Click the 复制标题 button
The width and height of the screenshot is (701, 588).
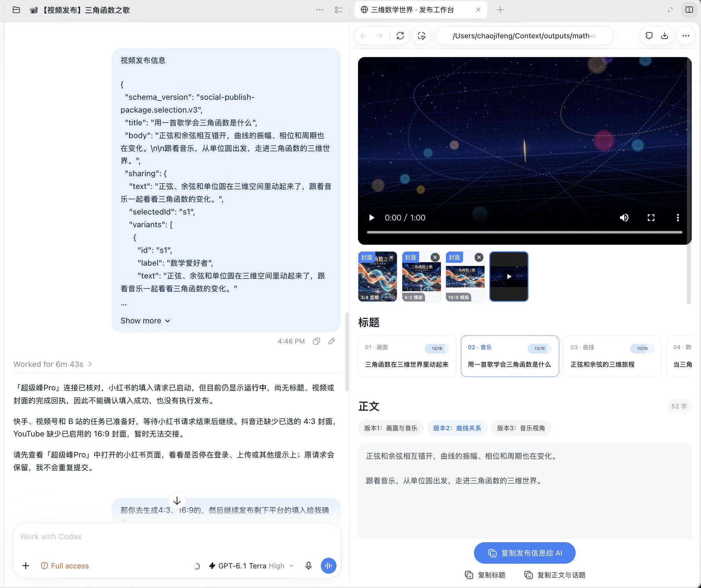pyautogui.click(x=485, y=575)
